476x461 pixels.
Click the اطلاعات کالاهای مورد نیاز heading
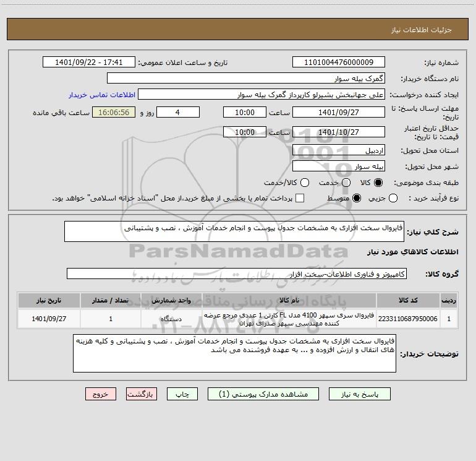tap(413, 252)
